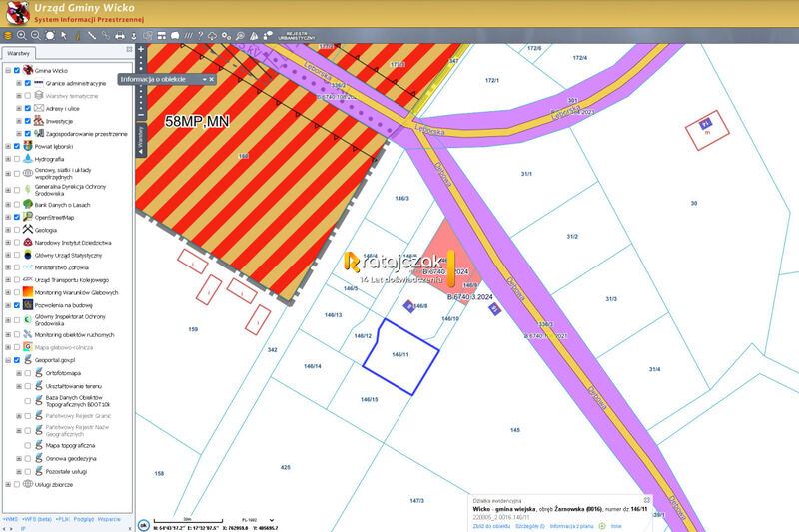Click the map zoom plus button
799x532 pixels.
pos(141,49)
